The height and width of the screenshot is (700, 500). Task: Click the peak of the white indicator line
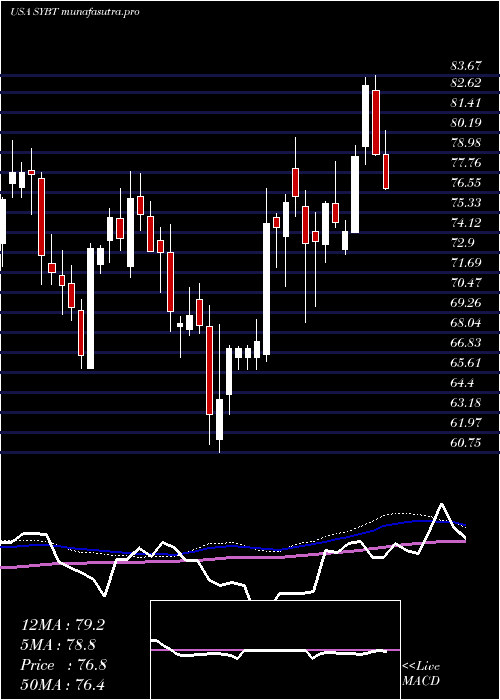click(x=442, y=504)
